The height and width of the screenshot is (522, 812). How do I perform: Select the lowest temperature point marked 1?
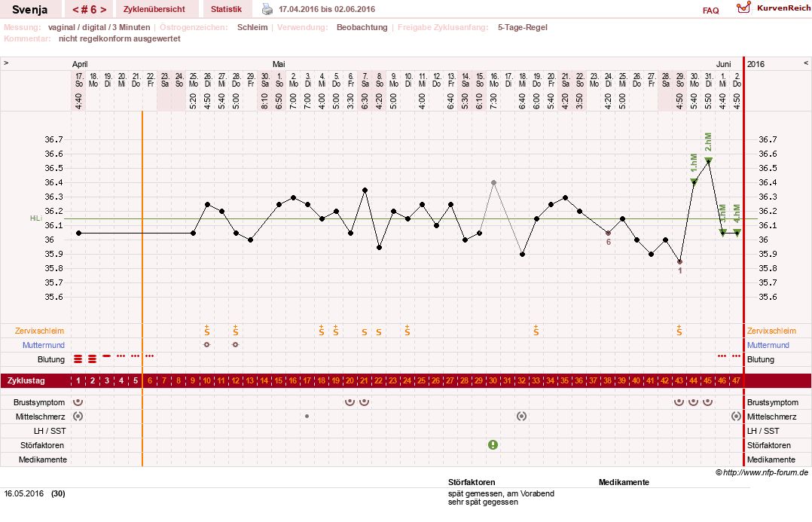[x=680, y=262]
